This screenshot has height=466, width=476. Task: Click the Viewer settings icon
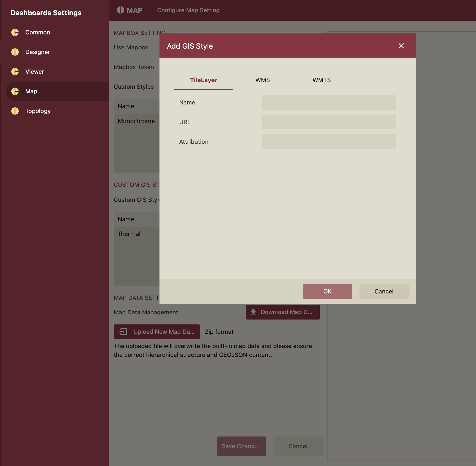tap(15, 71)
